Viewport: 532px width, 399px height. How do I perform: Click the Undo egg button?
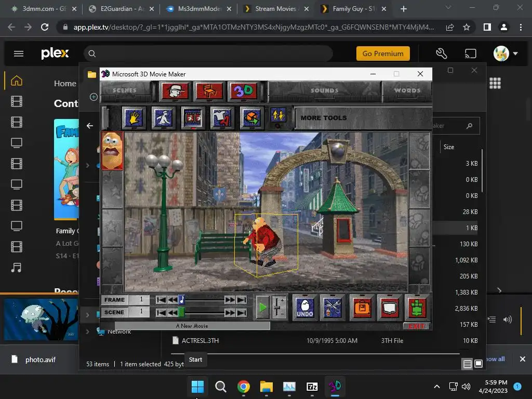304,308
